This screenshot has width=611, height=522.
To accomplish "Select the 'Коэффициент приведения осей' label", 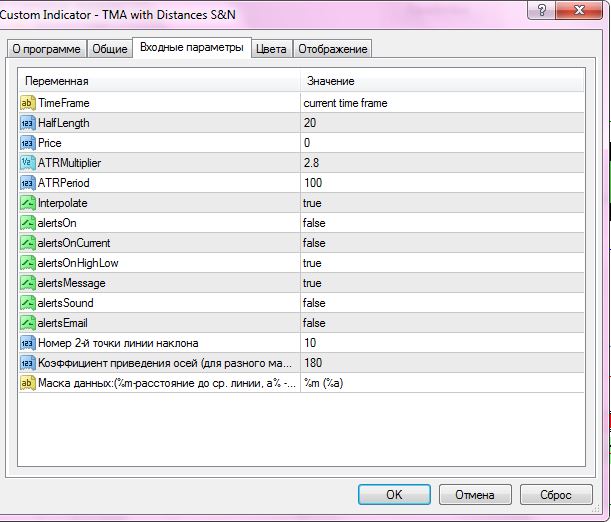I will coord(165,363).
